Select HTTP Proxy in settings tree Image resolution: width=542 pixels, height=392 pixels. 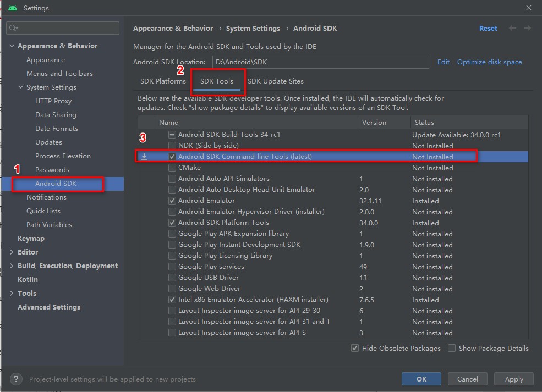pyautogui.click(x=53, y=101)
